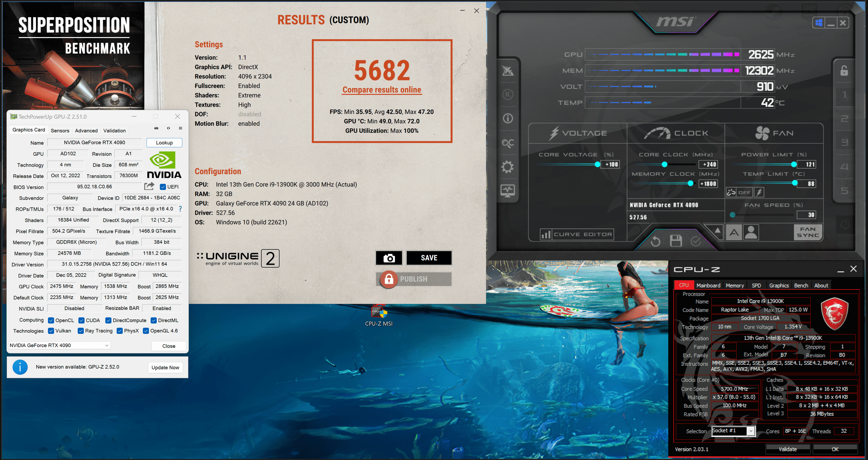The image size is (868, 460).
Task: Open the OC Scanner icon in Afterburner
Action: click(507, 143)
